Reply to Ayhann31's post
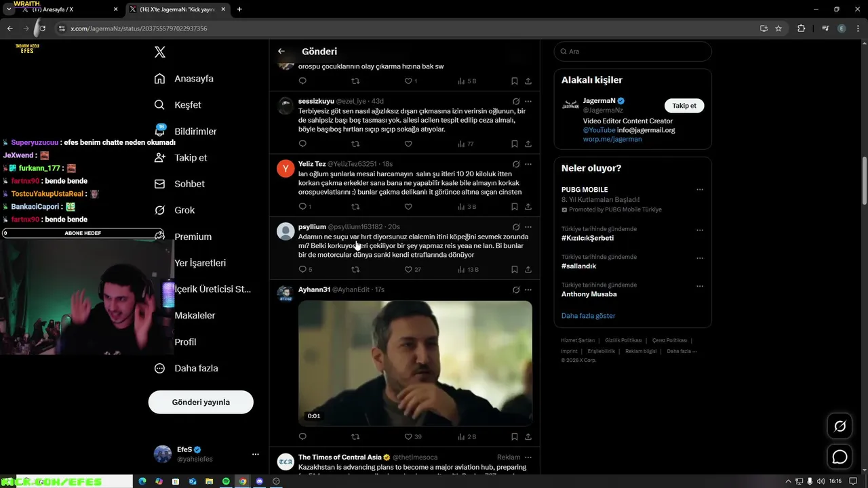The height and width of the screenshot is (488, 868). [x=302, y=436]
